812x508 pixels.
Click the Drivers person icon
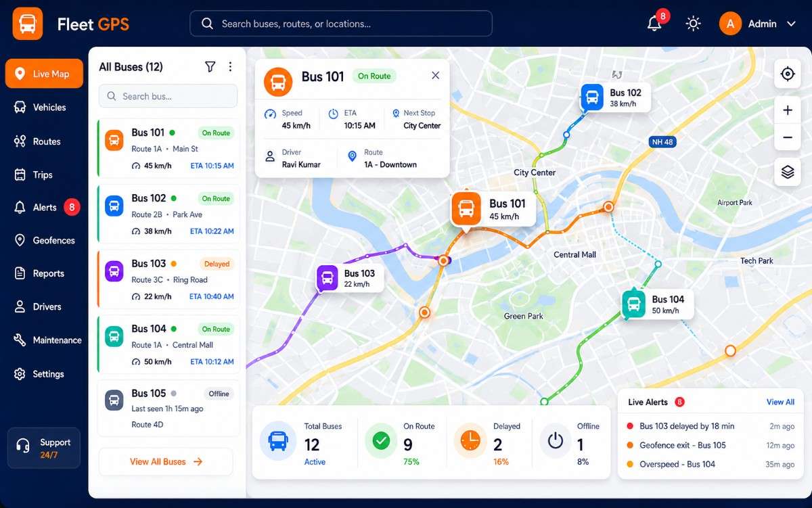pos(20,306)
